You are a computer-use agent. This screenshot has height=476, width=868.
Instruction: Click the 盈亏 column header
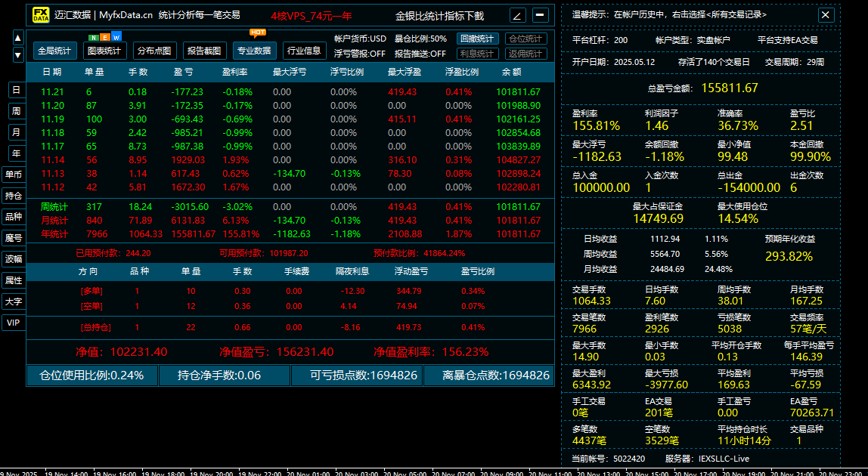[183, 72]
